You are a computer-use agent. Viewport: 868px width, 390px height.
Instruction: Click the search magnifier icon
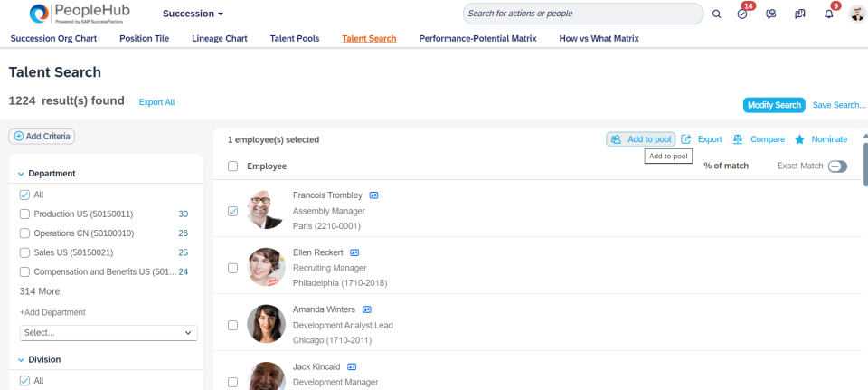click(716, 14)
